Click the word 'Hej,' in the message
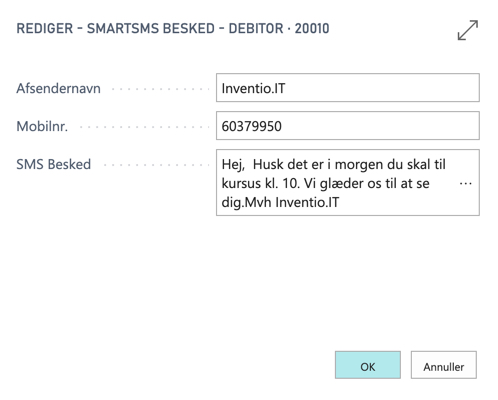This screenshot has height=400, width=498. [x=233, y=165]
